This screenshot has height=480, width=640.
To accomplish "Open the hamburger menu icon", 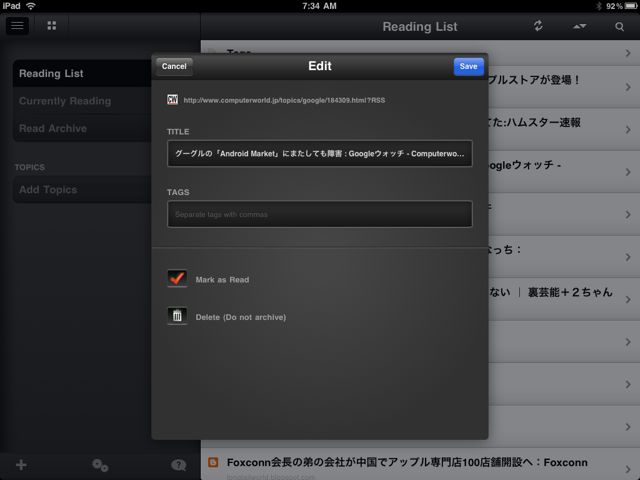I will pyautogui.click(x=17, y=26).
